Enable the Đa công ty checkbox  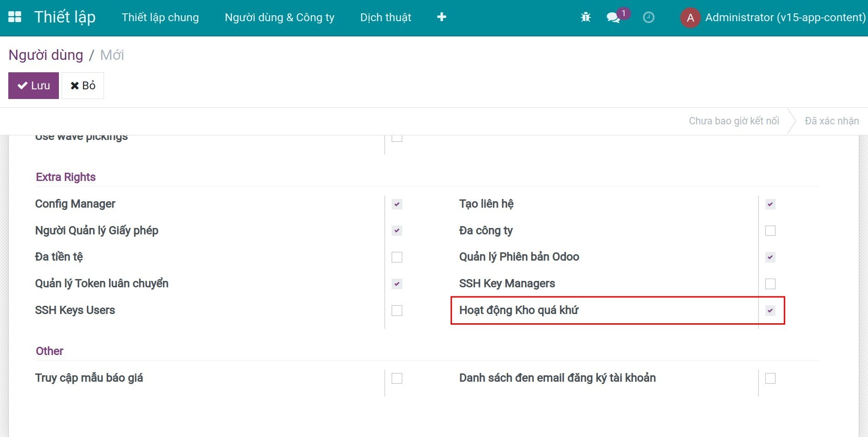[770, 231]
